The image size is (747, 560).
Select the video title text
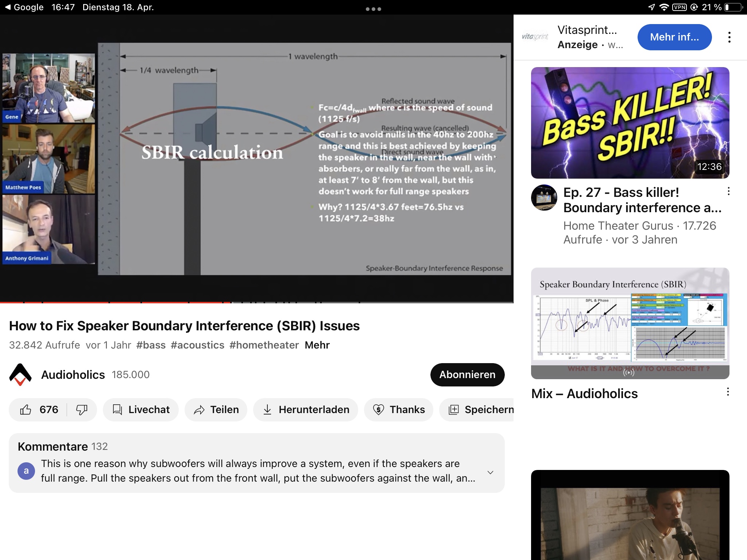click(x=184, y=326)
